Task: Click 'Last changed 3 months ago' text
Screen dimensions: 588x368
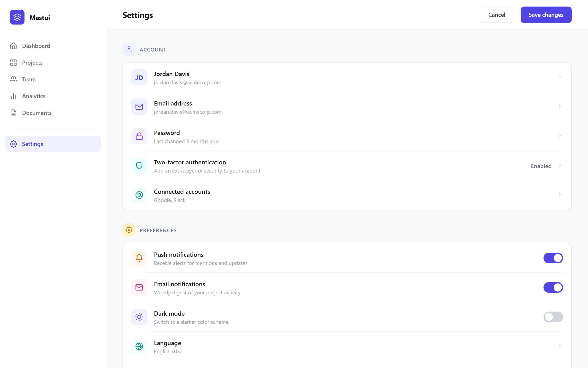Action: tap(186, 141)
